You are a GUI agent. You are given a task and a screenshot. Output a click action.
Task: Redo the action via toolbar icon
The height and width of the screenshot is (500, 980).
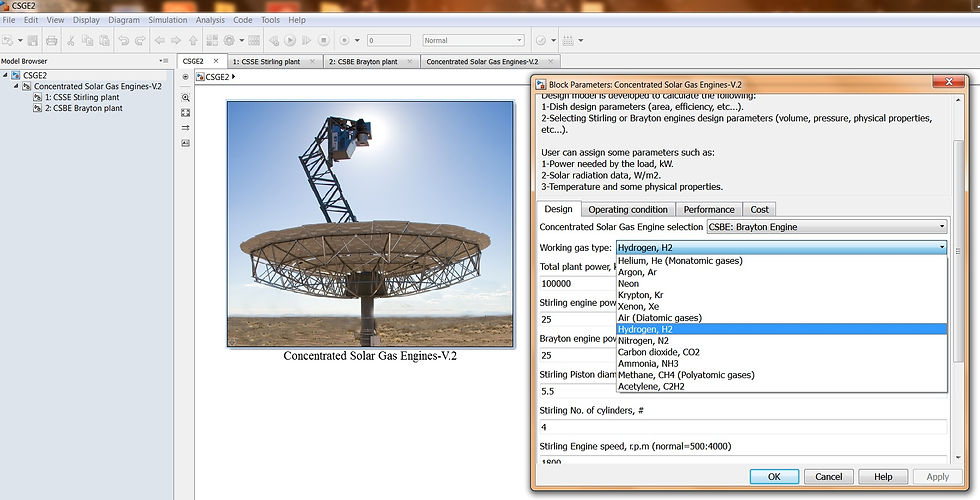(140, 41)
